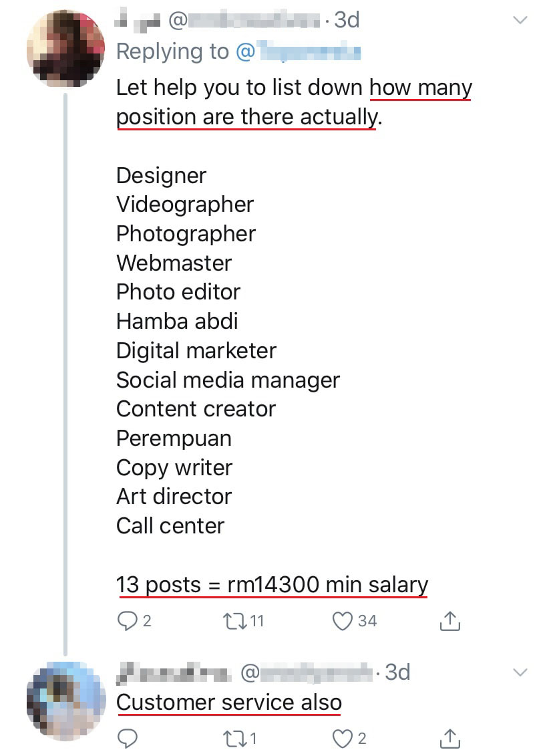The width and height of the screenshot is (553, 756).
Task: Open the tweet at '13 posts = rm14300 min salary'
Action: point(272,585)
